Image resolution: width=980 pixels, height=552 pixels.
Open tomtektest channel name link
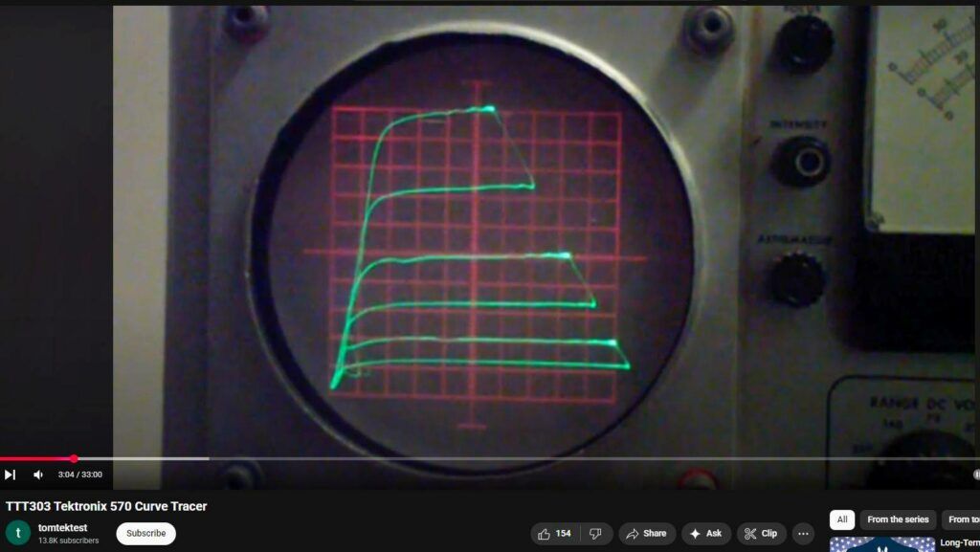coord(63,527)
